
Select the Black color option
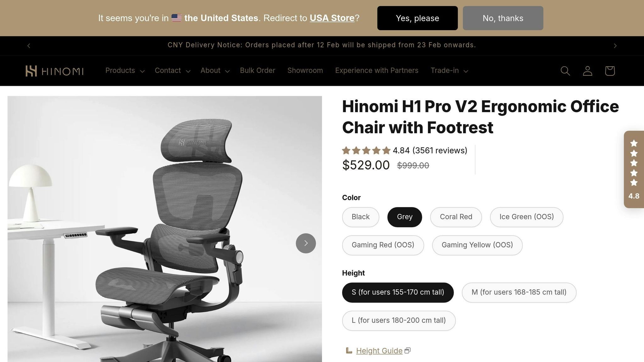pos(360,217)
